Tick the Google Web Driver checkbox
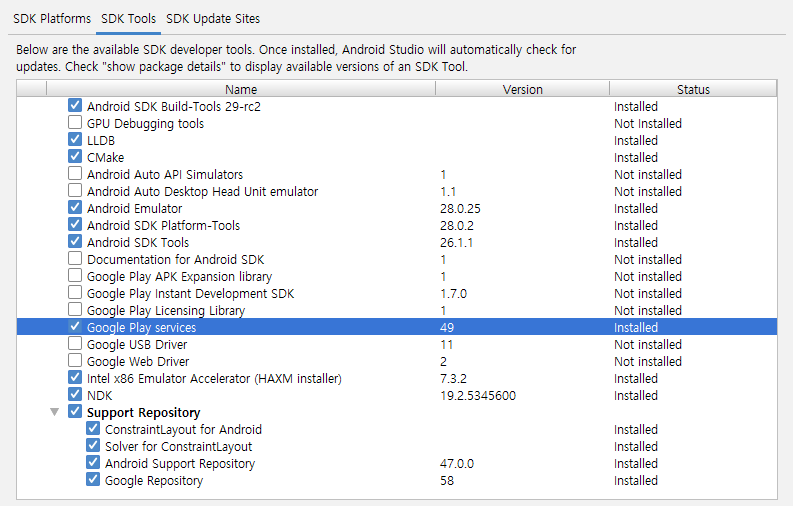This screenshot has width=793, height=506. pos(75,360)
